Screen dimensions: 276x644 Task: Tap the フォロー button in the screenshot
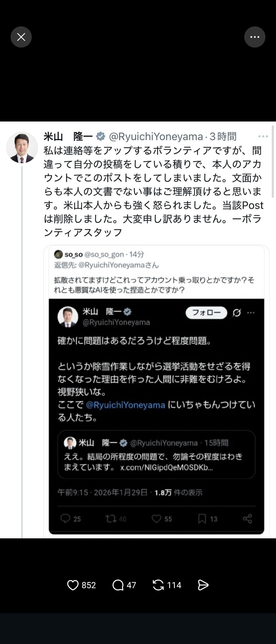(206, 313)
